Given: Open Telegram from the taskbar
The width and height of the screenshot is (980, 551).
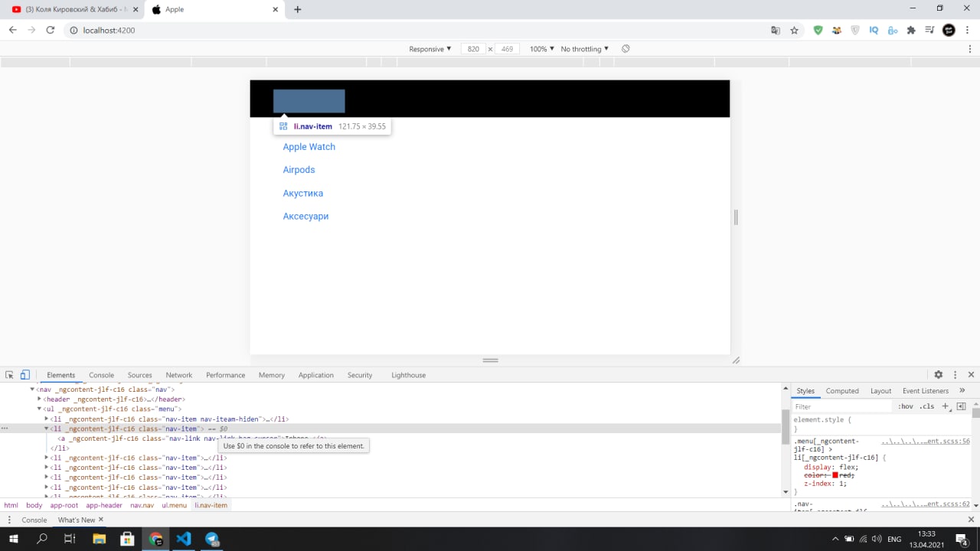Looking at the screenshot, I should (212, 539).
